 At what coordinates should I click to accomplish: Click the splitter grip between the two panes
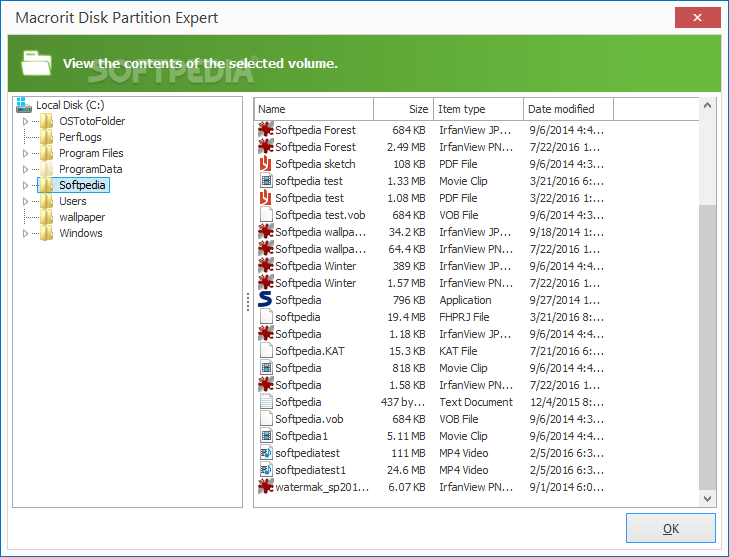click(248, 302)
